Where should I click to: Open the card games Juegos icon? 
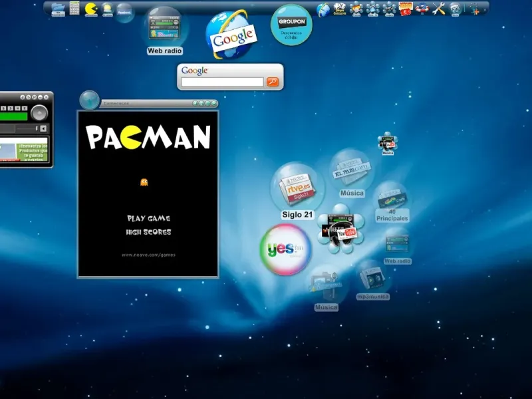click(x=340, y=9)
